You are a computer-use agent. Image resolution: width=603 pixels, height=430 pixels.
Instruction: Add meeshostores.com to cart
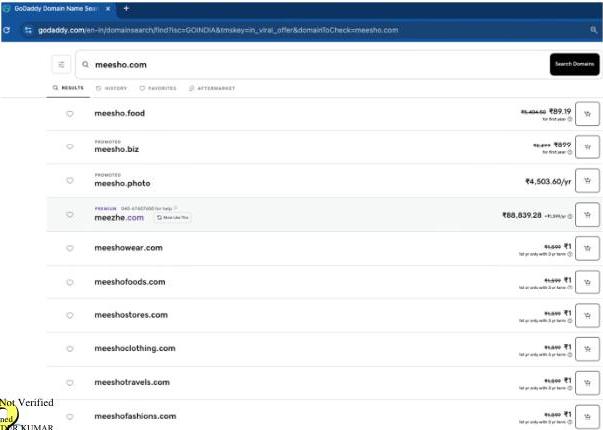pyautogui.click(x=587, y=315)
